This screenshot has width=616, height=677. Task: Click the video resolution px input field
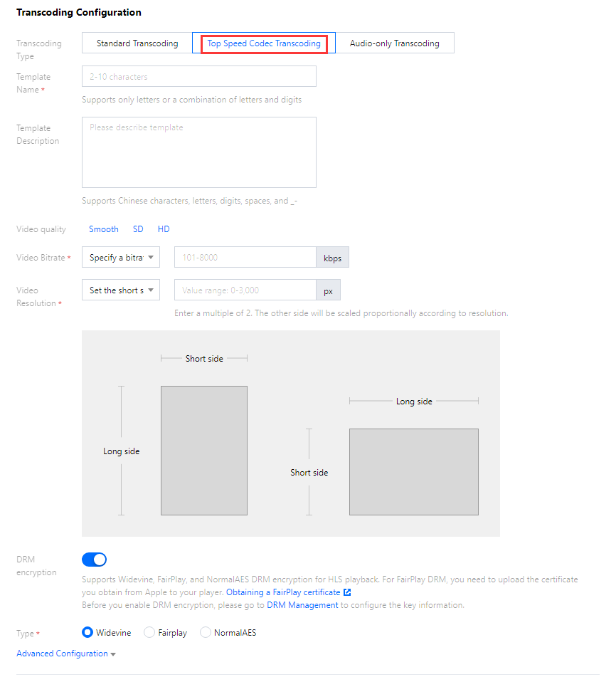tap(245, 290)
